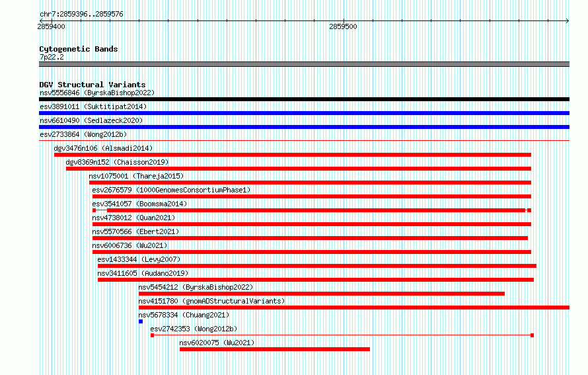Open the dgv8369n152 (Chaisson2019) label
Screen dimensions: 588x375
point(117,162)
